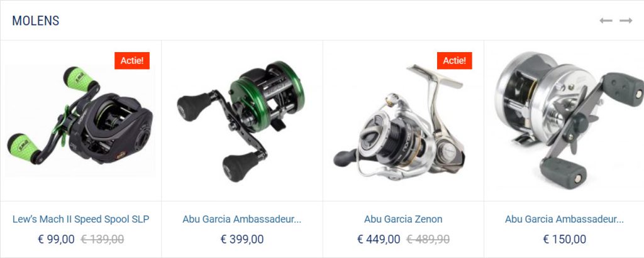Click Actie! badge on Lew's Mach II
Image resolution: width=644 pixels, height=258 pixels.
tap(132, 61)
